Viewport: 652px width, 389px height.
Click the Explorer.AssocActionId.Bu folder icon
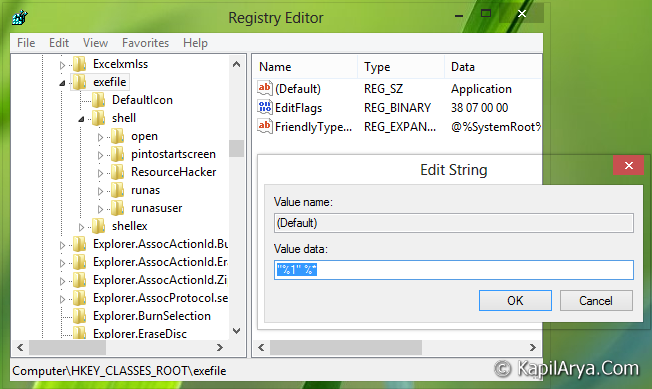pyautogui.click(x=79, y=244)
